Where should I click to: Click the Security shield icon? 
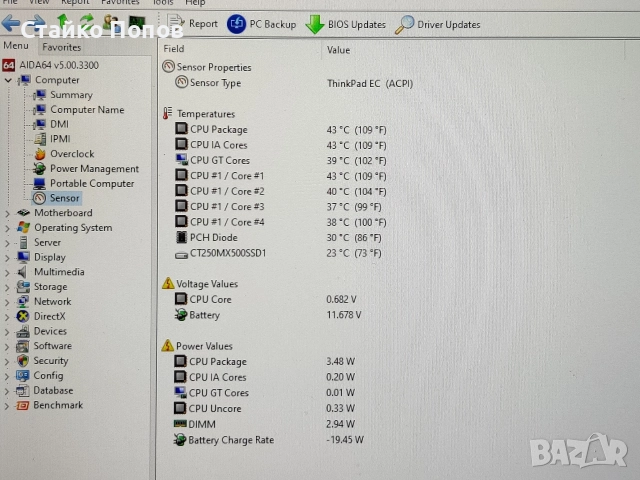tap(23, 361)
